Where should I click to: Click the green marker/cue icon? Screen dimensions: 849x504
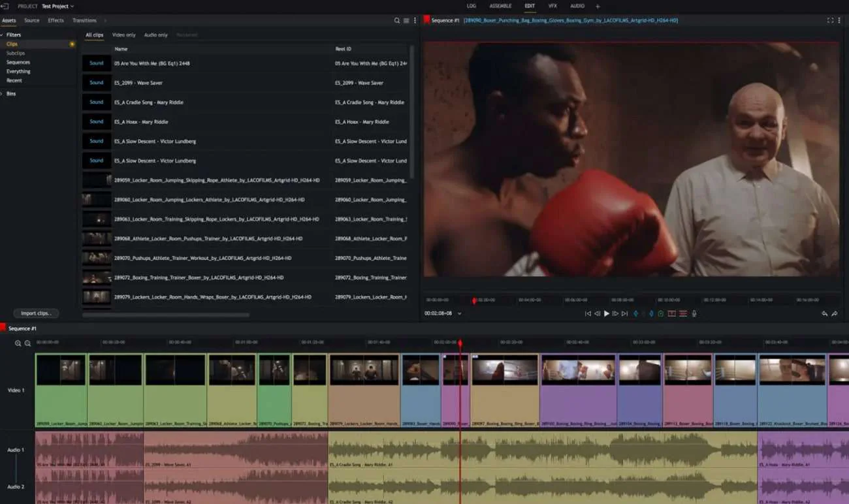pos(660,313)
